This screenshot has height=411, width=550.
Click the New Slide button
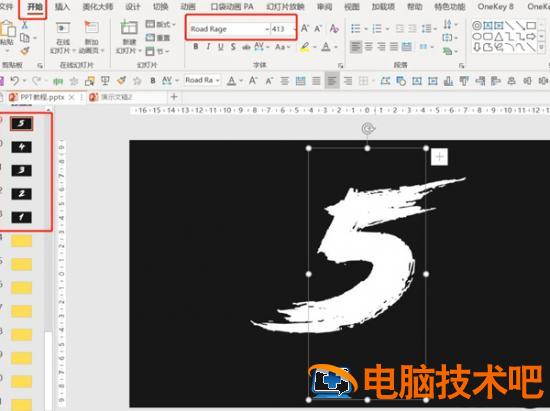pyautogui.click(x=129, y=36)
